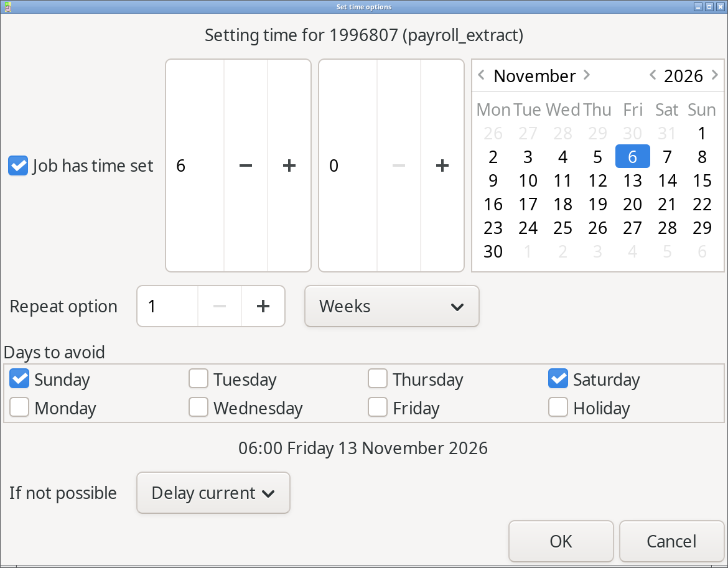Click the Cancel button
Screen dimensions: 728x568
pos(671,541)
